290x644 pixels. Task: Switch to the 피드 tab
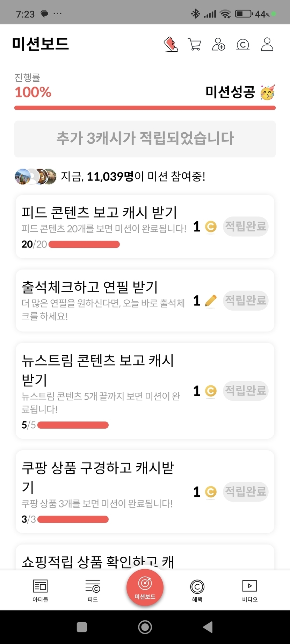click(x=93, y=591)
